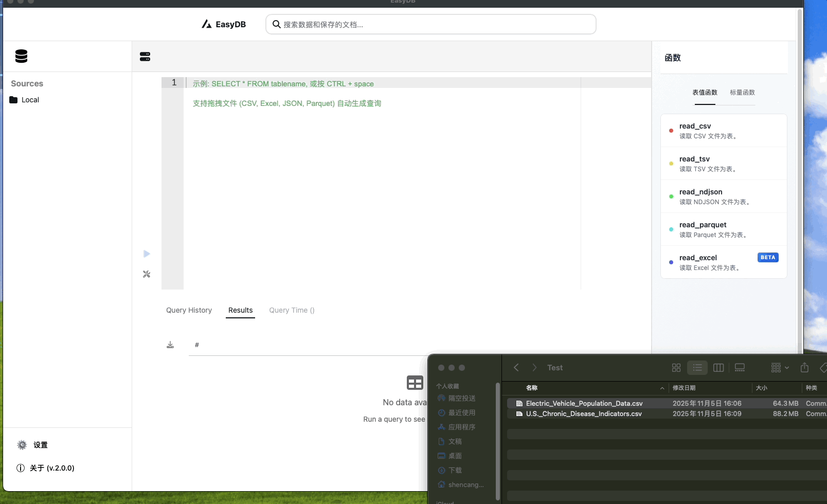Open the Finder grouping dropdown
Viewport: 827px width, 504px height.
click(x=778, y=368)
